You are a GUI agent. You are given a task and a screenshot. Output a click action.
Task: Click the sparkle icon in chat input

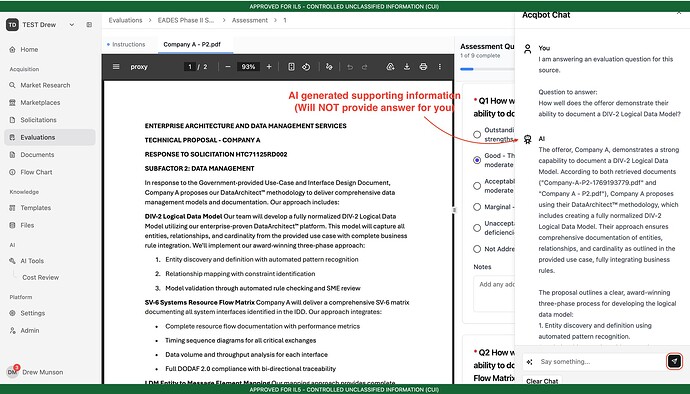(529, 362)
